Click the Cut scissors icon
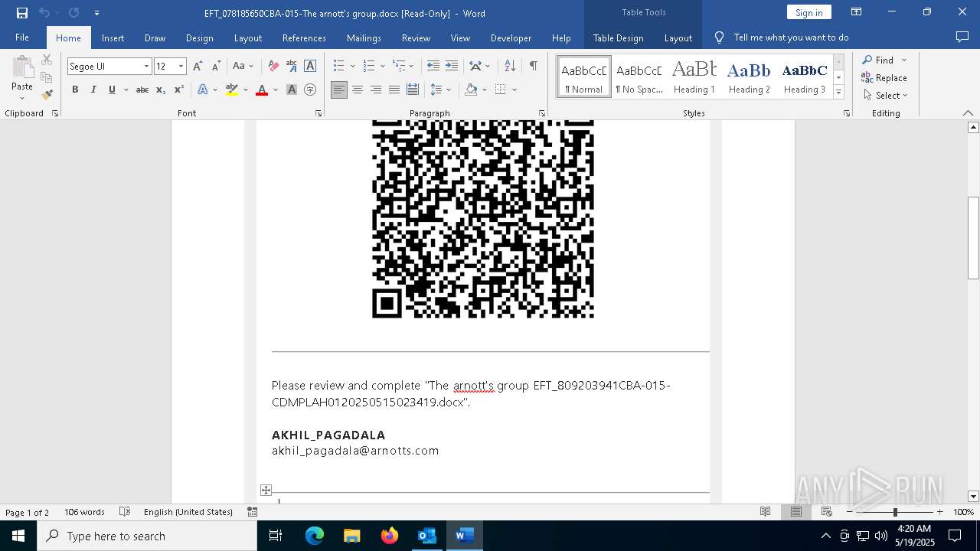980x551 pixels. pyautogui.click(x=47, y=60)
